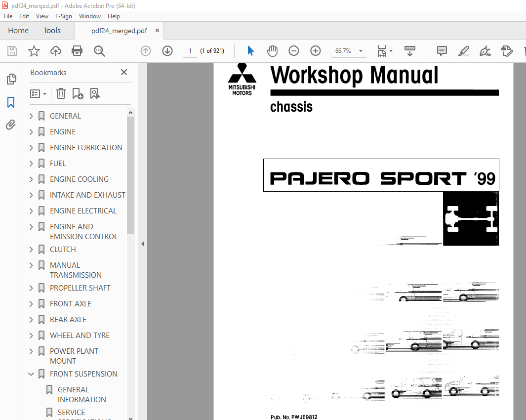Screen dimensions: 526x420
Task: Delete the selected bookmark with trash icon
Action: [x=61, y=94]
